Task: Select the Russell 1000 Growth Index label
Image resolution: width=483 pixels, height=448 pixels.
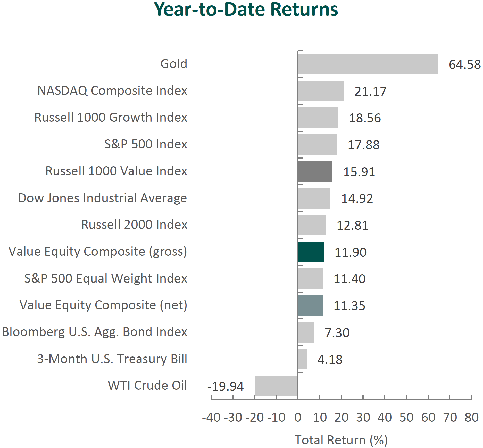Action: coord(111,118)
